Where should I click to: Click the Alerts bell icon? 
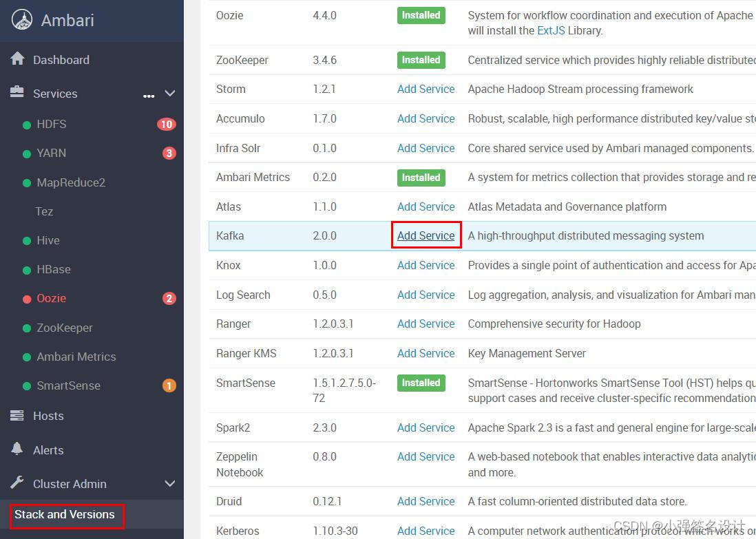click(17, 449)
